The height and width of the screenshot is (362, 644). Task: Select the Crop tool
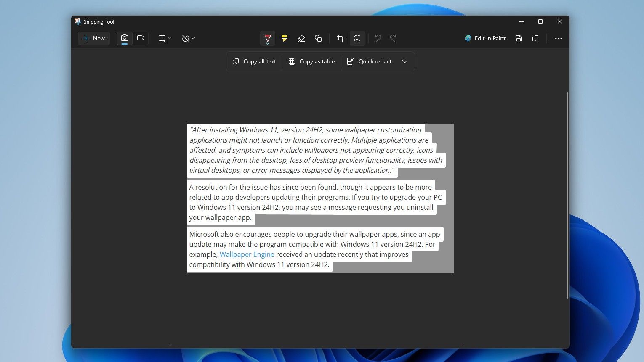[340, 38]
